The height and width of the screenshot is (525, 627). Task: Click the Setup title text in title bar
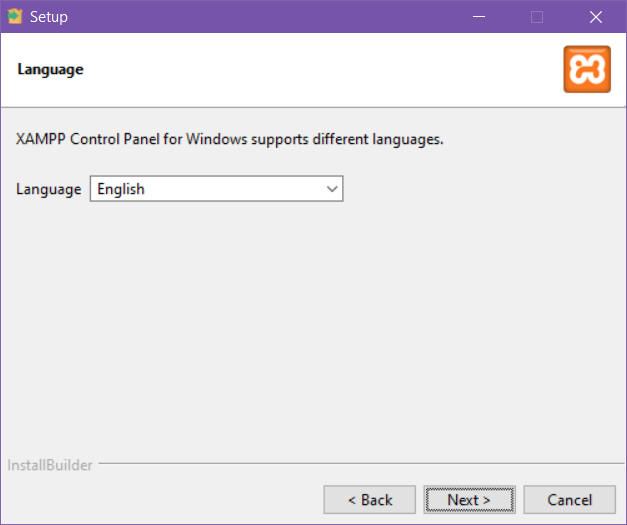click(49, 17)
